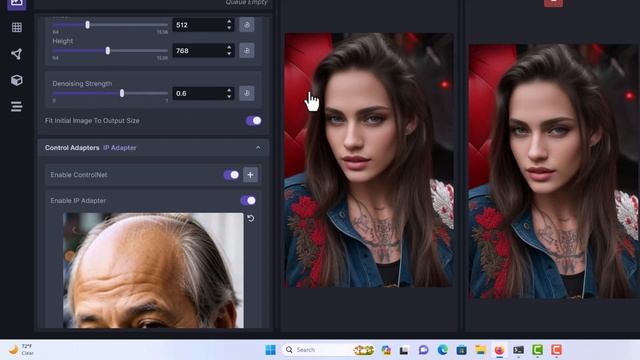Increase Denoising Strength with up arrow
Image resolution: width=640 pixels, height=360 pixels.
pos(229,90)
